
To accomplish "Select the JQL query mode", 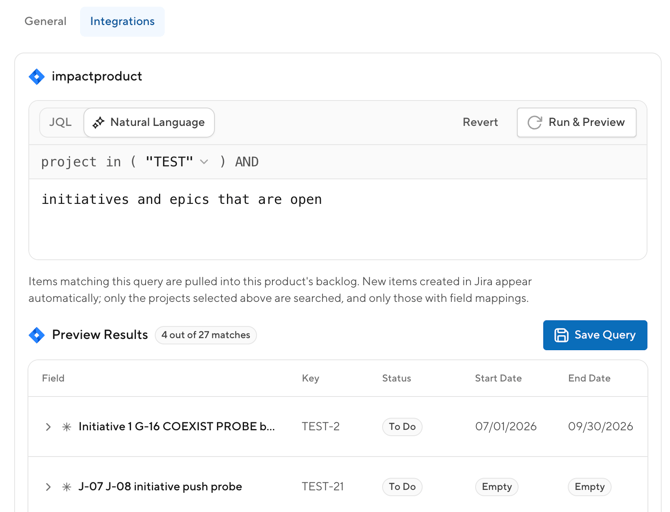I will tap(60, 122).
